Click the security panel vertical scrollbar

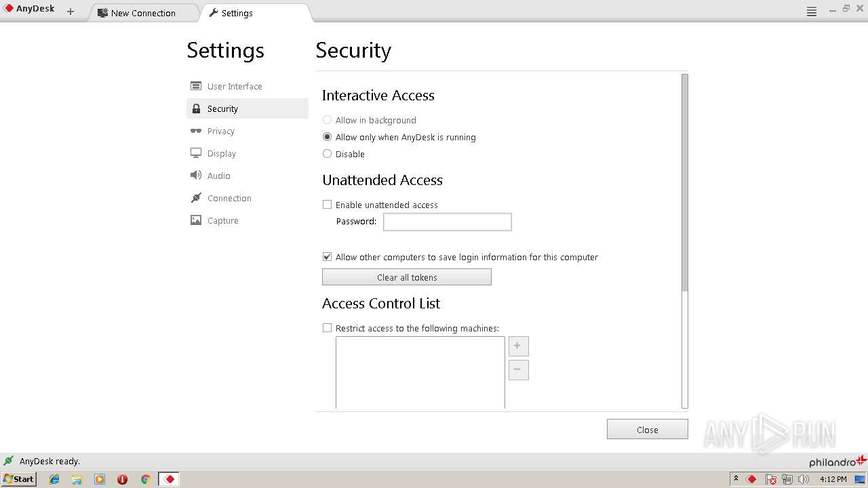pos(685,183)
